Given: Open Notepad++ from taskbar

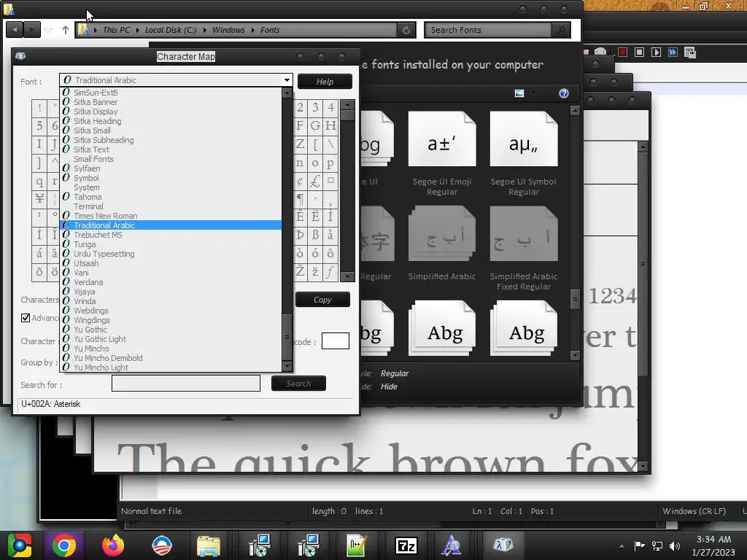Looking at the screenshot, I should click(356, 545).
